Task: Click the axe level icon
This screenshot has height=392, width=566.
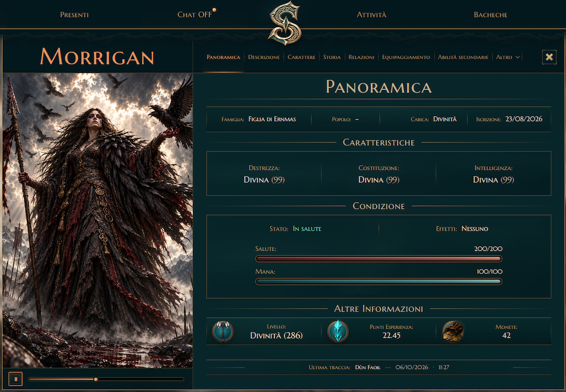Action: (222, 331)
